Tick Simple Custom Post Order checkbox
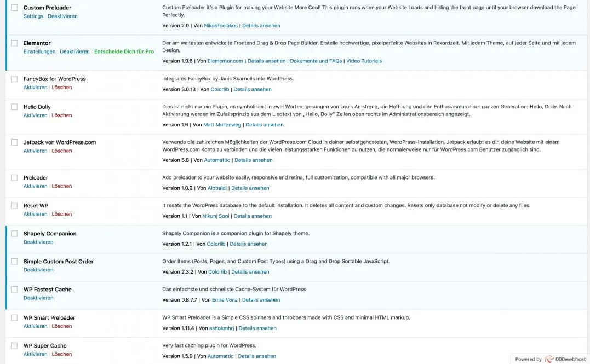 14,261
